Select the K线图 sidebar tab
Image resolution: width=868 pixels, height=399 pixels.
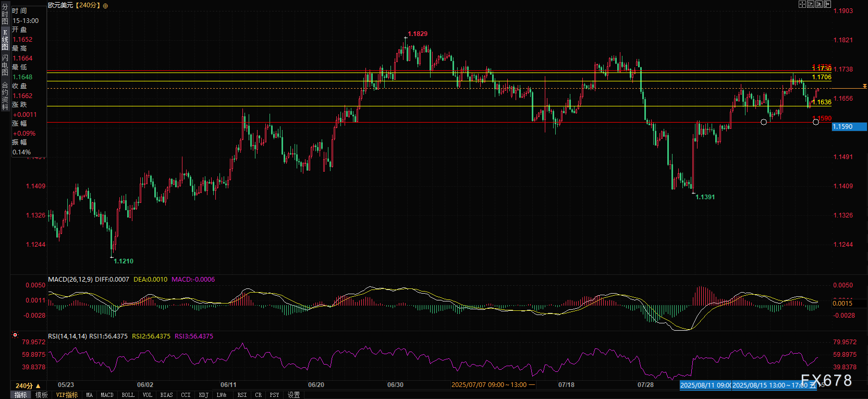click(x=5, y=40)
